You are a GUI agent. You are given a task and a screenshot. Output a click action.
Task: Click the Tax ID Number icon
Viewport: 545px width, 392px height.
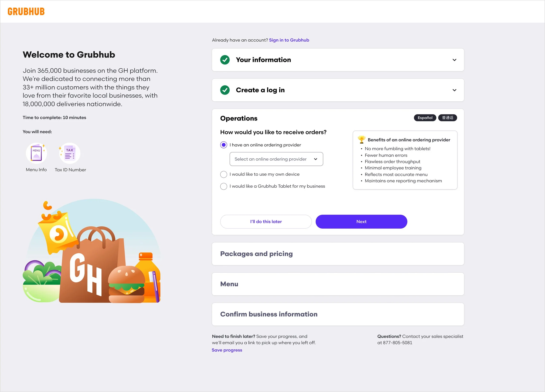pos(70,153)
